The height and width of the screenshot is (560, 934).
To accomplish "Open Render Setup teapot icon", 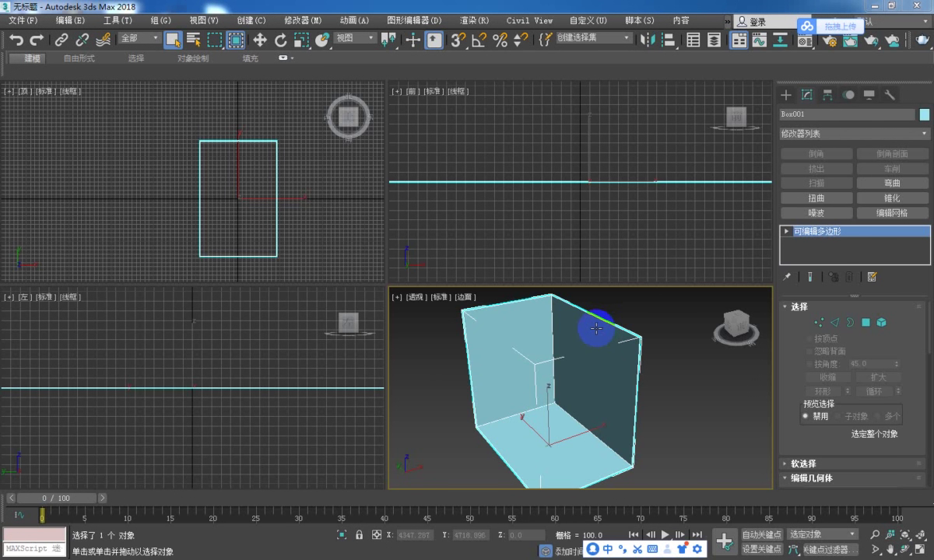I will pyautogui.click(x=828, y=40).
